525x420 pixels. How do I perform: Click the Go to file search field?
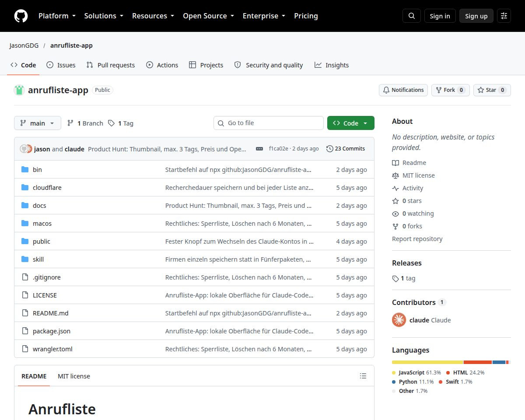(269, 123)
